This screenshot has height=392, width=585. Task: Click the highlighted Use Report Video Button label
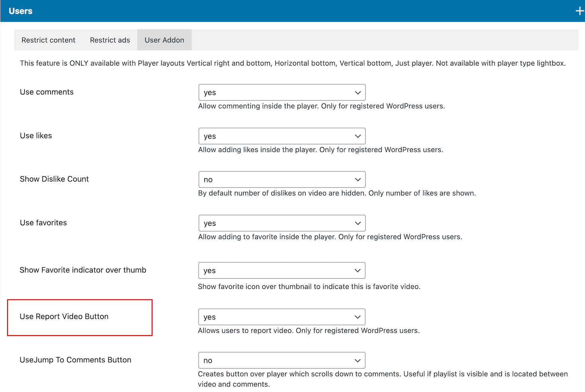(x=64, y=317)
